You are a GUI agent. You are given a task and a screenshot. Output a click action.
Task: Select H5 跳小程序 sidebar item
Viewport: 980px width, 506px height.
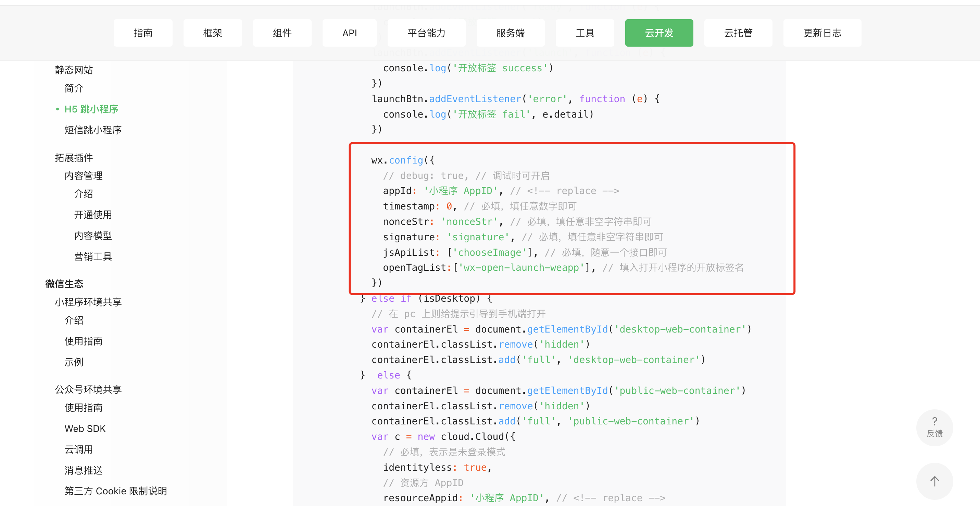click(91, 109)
